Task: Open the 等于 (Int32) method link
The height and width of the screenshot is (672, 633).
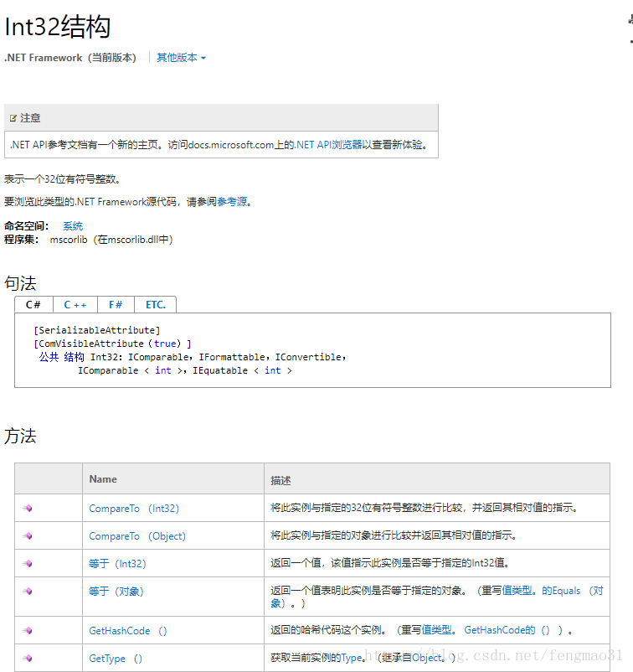Action: click(117, 564)
